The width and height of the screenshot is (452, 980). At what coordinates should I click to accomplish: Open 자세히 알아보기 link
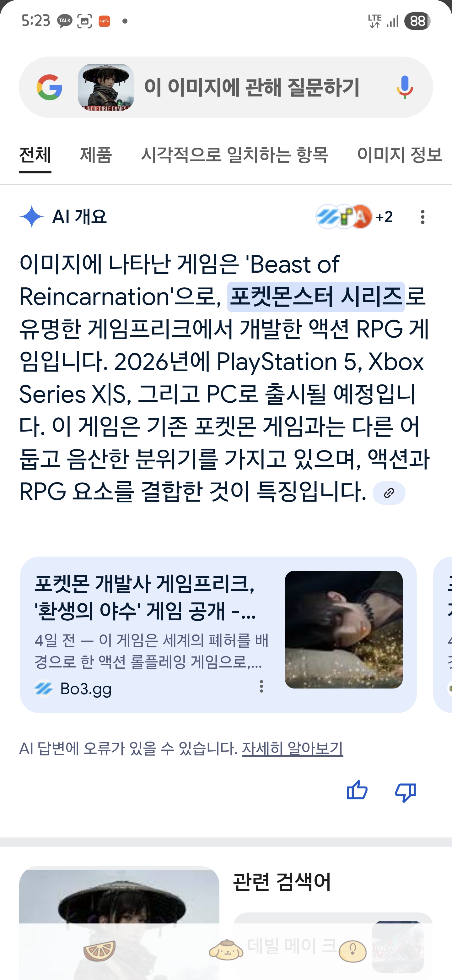point(292,748)
